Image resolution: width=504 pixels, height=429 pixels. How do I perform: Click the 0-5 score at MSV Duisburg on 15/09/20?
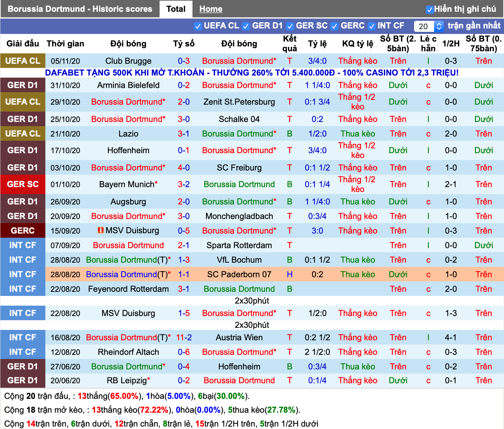click(184, 231)
